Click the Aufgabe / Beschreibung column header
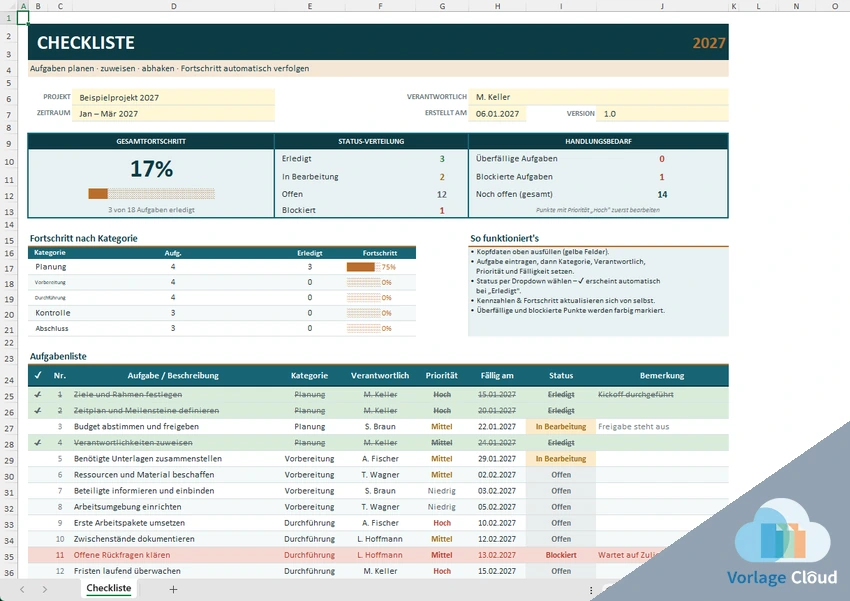This screenshot has width=850, height=601. coord(173,376)
